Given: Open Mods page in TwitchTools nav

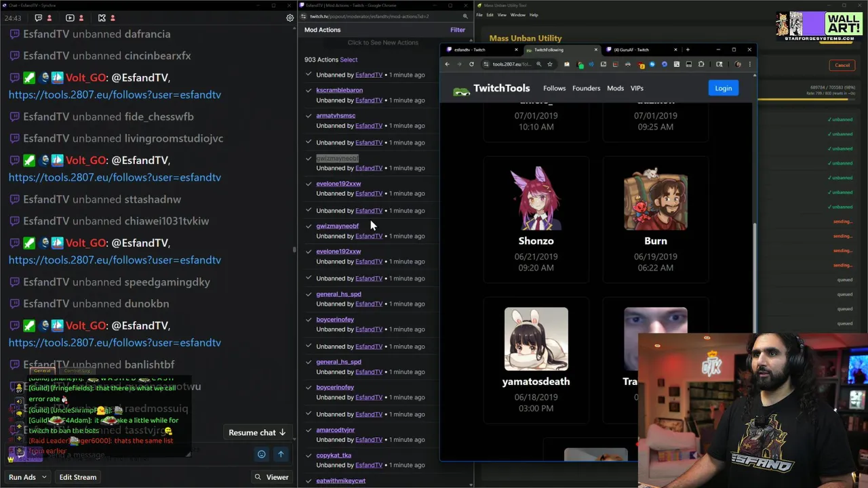Looking at the screenshot, I should click(615, 88).
